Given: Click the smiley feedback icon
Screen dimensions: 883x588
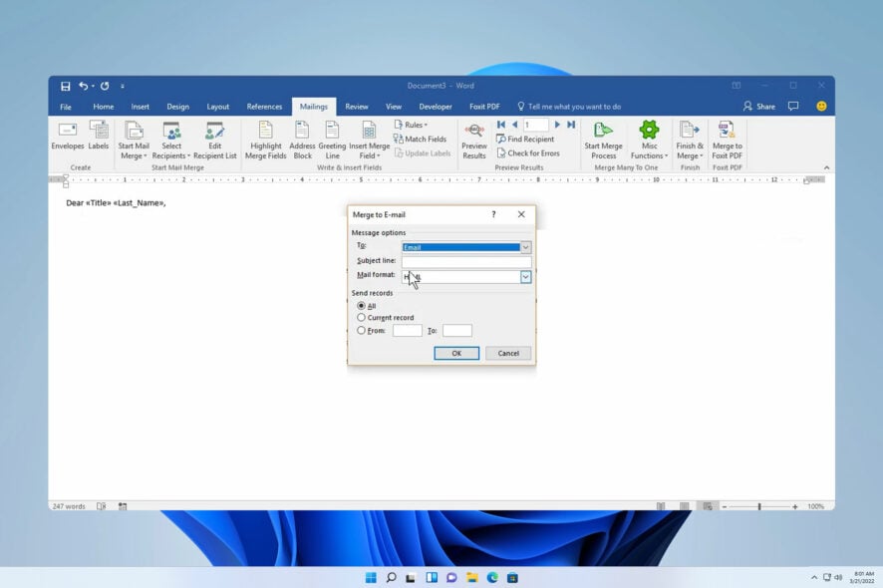Looking at the screenshot, I should (x=821, y=106).
